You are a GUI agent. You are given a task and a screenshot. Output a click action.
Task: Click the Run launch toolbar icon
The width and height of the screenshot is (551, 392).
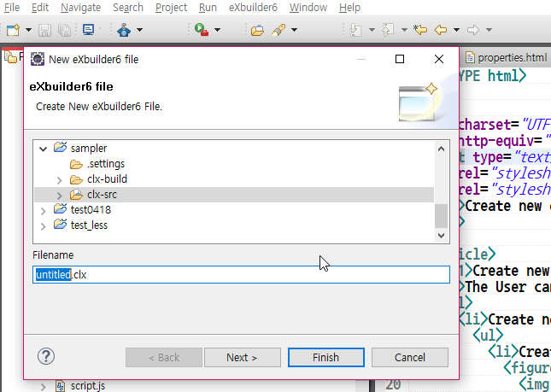point(201,30)
